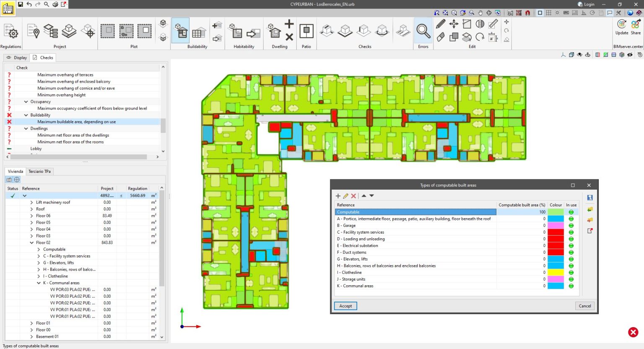
Task: Toggle 'In use' for I - Clothesline
Action: [x=571, y=272]
